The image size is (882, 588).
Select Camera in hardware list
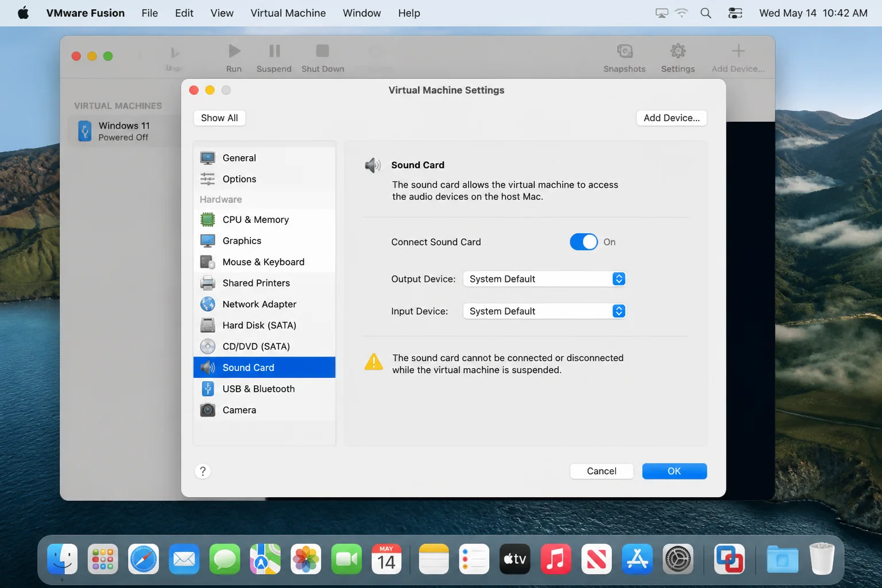pos(264,410)
